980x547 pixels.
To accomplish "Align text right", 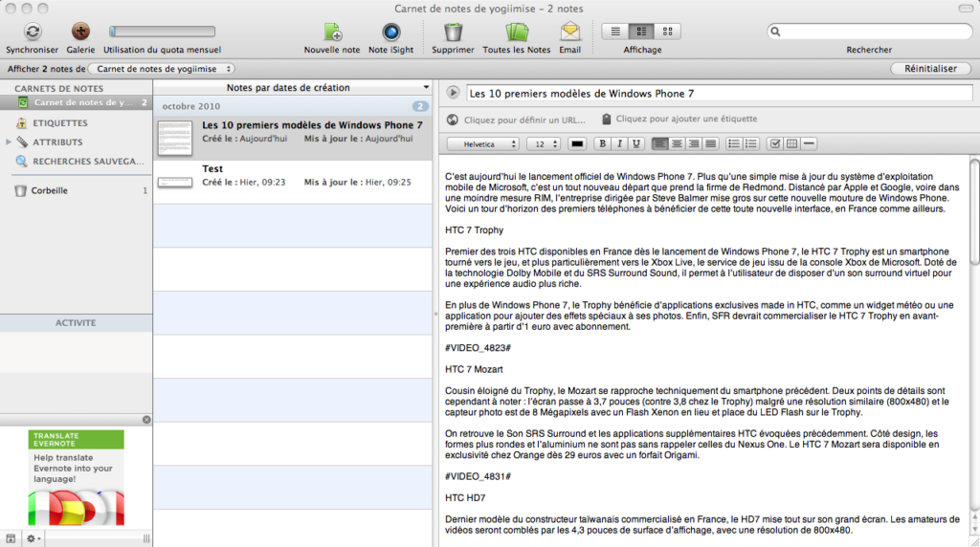I will click(x=693, y=144).
